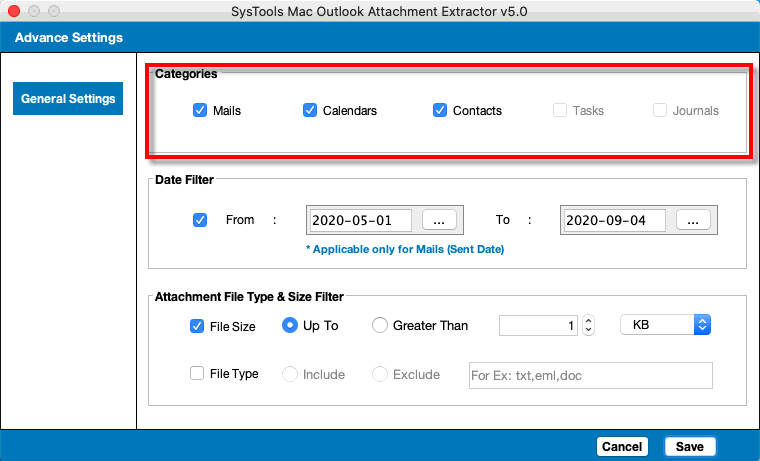Increase file size with stepper up arrow
The image size is (760, 461).
(588, 320)
